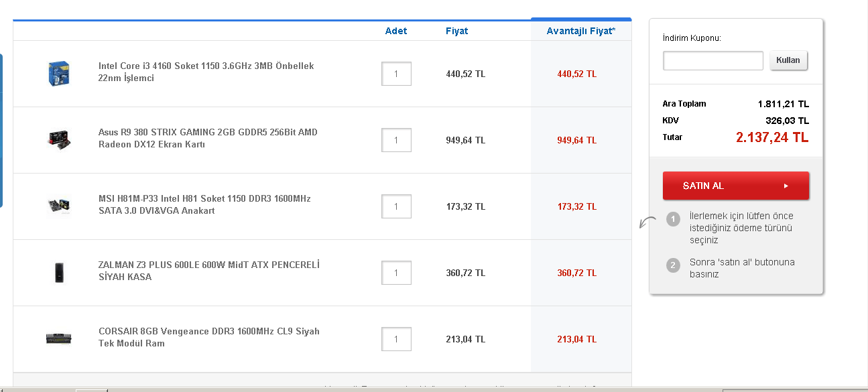
Task: Click the Intel Core i3 processor thumbnail
Action: (x=59, y=73)
